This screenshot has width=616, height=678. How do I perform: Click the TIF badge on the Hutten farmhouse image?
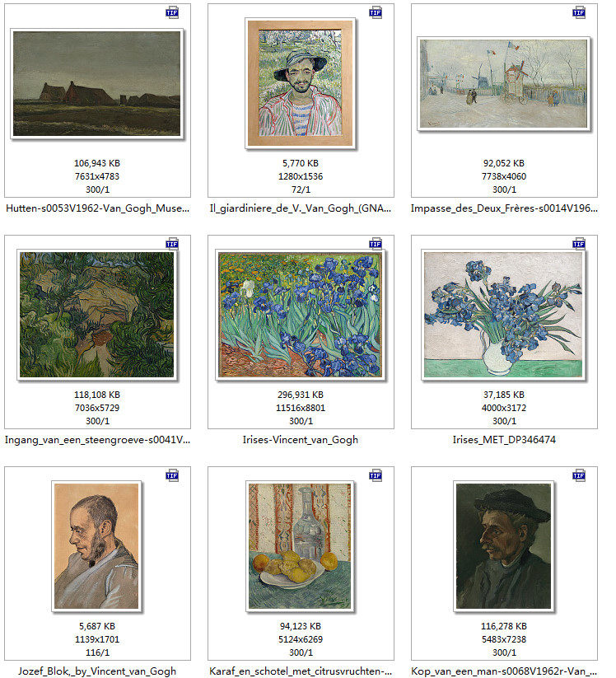pyautogui.click(x=172, y=12)
